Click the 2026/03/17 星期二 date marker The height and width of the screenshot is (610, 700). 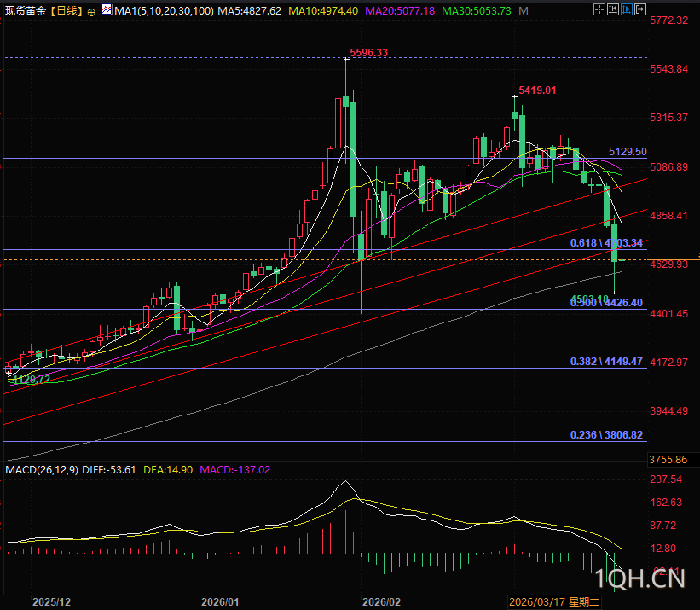click(554, 602)
